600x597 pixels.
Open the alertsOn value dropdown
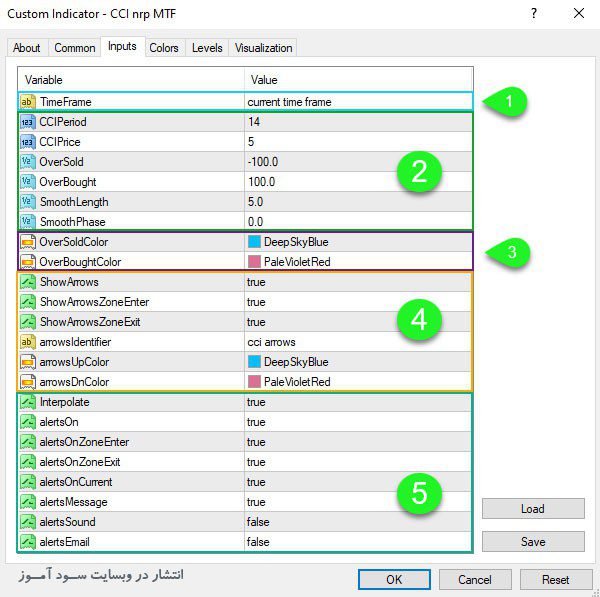point(358,422)
